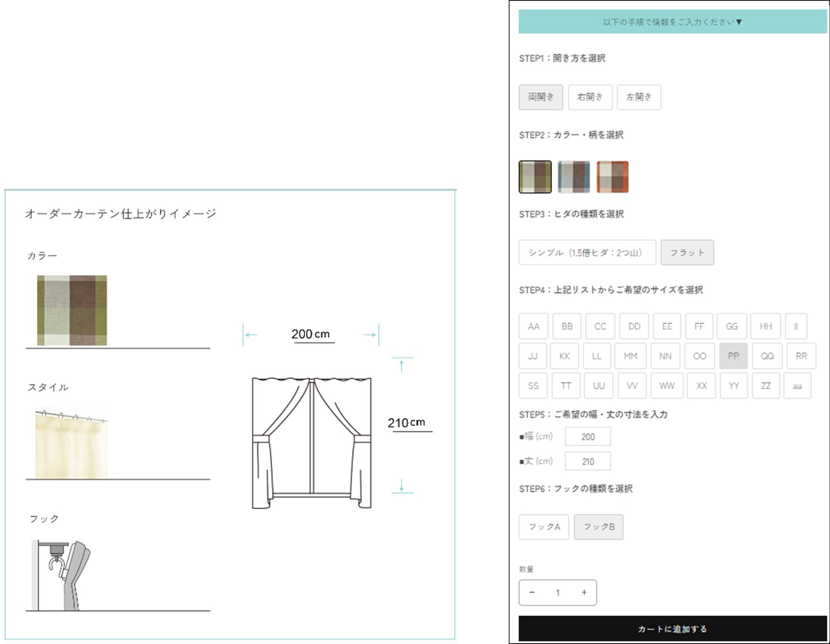
Task: Pick size II
Action: [x=796, y=326]
